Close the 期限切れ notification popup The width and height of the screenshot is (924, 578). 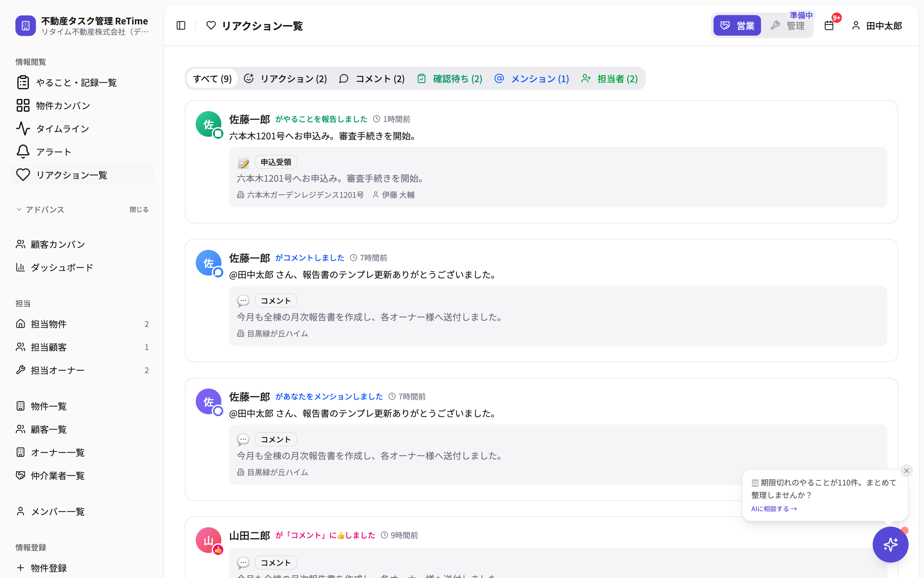point(906,470)
